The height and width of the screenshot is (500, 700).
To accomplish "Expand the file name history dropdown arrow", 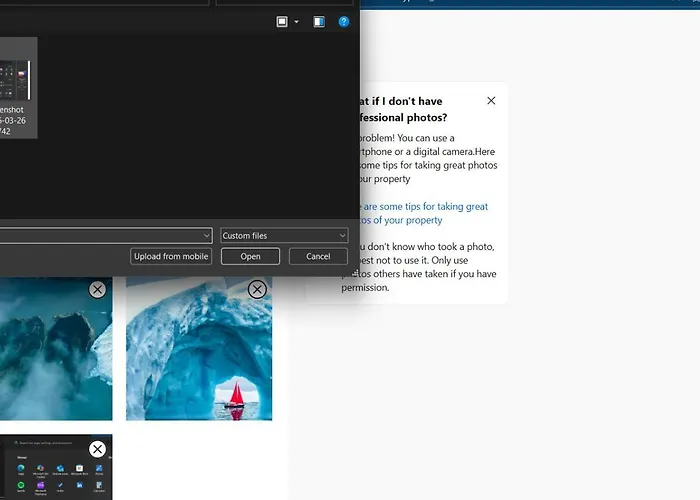I will point(206,236).
